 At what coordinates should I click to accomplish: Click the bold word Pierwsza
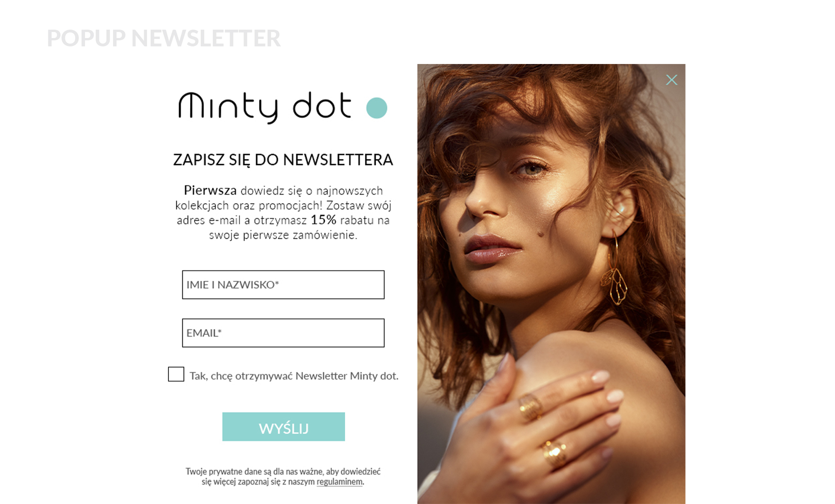(210, 190)
